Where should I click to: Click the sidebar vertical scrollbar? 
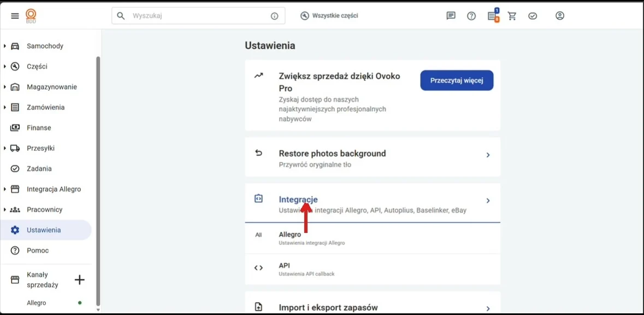point(98,180)
